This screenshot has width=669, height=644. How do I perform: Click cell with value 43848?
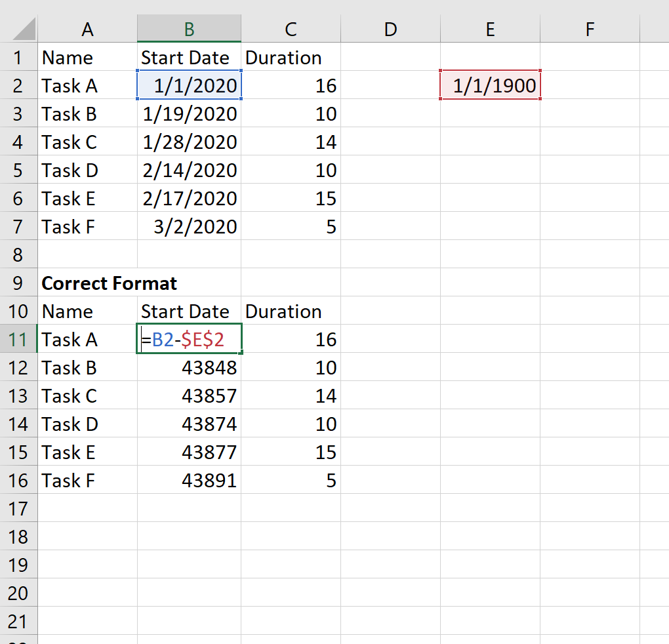[x=189, y=367]
